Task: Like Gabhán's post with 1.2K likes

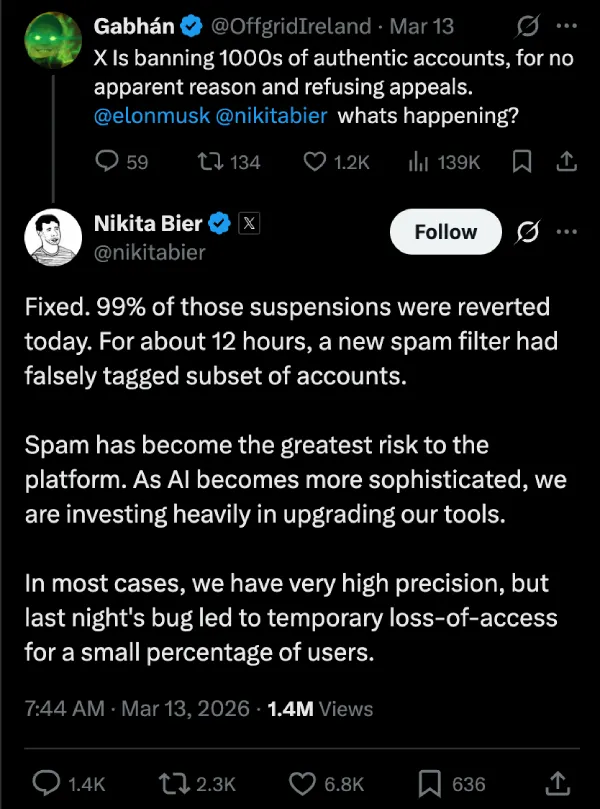Action: pyautogui.click(x=315, y=161)
